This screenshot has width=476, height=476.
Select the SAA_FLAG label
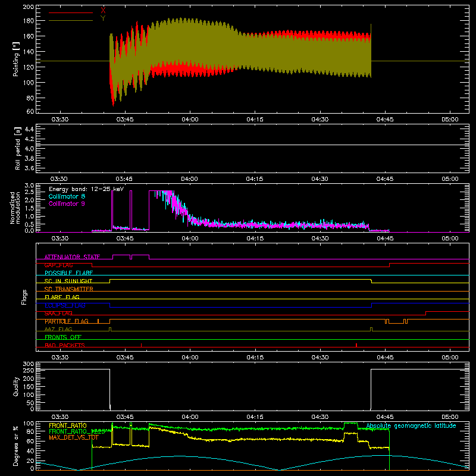coord(58,314)
